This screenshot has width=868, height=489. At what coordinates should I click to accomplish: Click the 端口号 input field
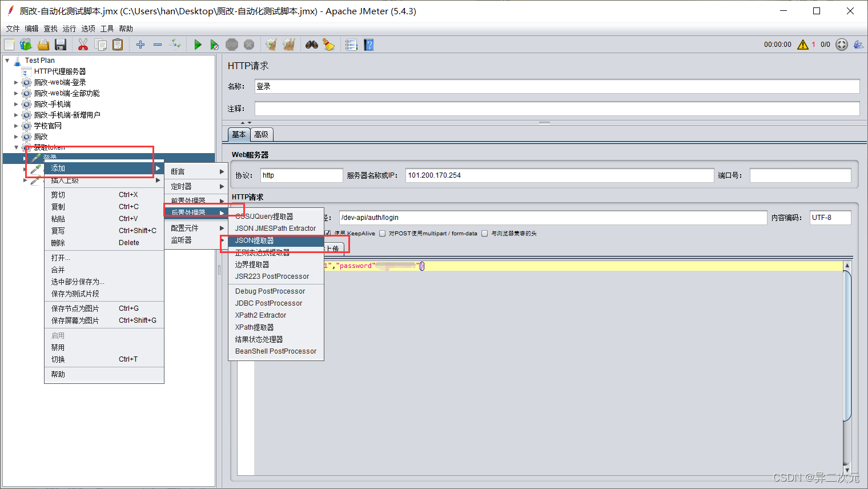tap(800, 175)
